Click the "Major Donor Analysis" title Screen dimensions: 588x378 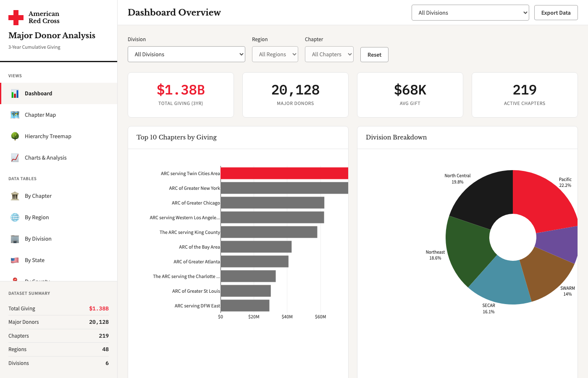(52, 36)
